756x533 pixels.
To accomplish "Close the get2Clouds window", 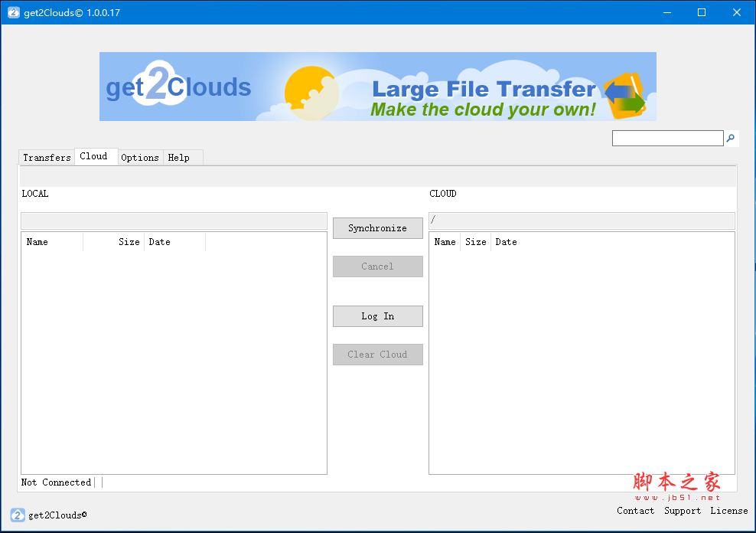I will pos(737,12).
